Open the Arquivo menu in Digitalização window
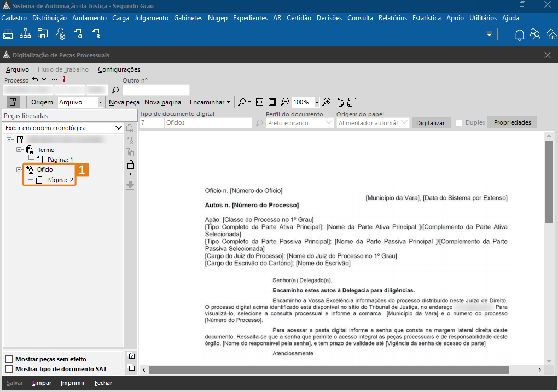This screenshot has width=558, height=392. point(18,69)
